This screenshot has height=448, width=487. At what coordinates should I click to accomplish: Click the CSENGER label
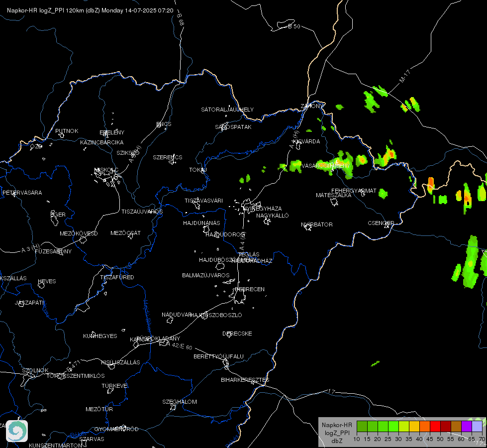[x=381, y=223]
